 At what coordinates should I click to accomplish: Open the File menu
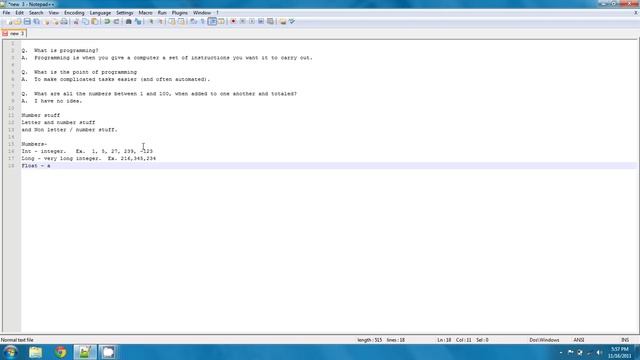[6, 13]
